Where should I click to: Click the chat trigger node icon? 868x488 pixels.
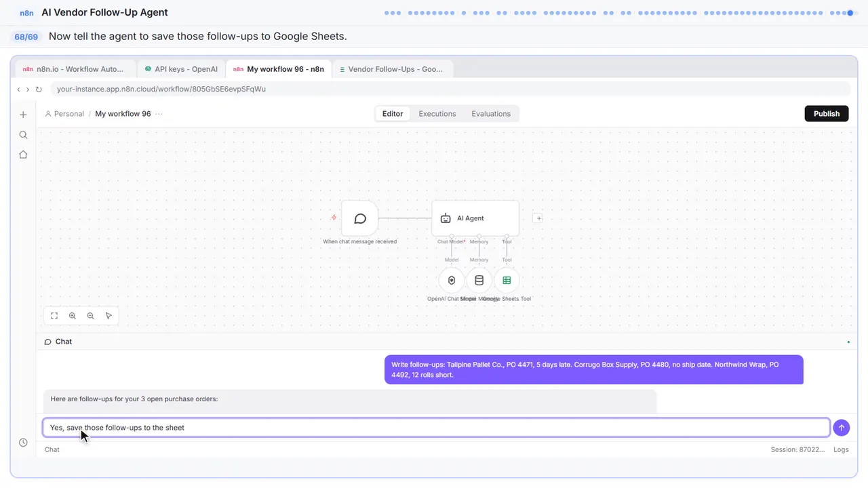click(x=360, y=218)
